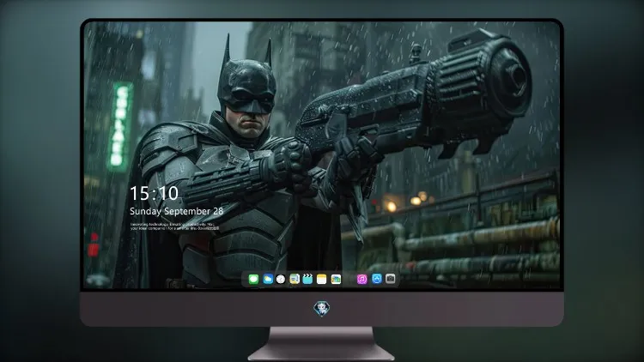This screenshot has height=362, width=644.
Task: Open the blue App Store icon
Action: click(377, 279)
